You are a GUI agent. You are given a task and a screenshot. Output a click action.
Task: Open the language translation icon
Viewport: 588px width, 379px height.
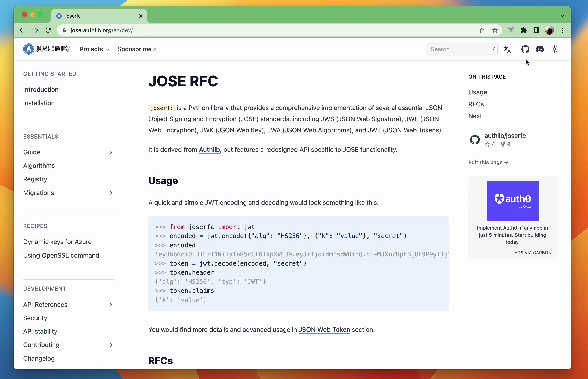click(507, 49)
